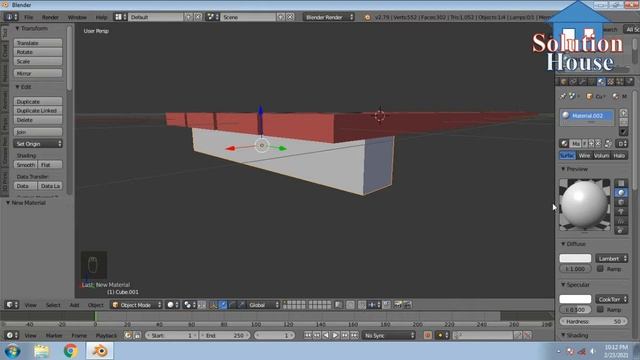This screenshot has height=360, width=640.
Task: Click the Blender icon in the taskbar
Action: tap(100, 351)
